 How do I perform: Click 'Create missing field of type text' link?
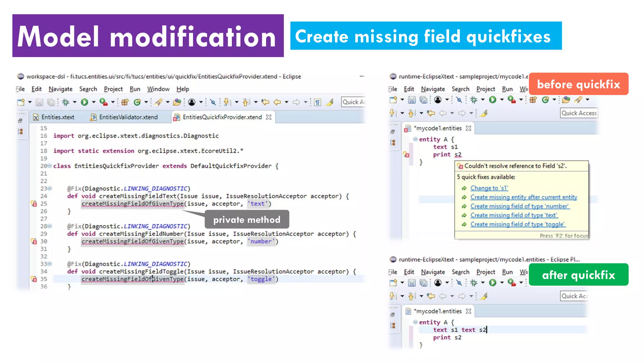click(514, 215)
